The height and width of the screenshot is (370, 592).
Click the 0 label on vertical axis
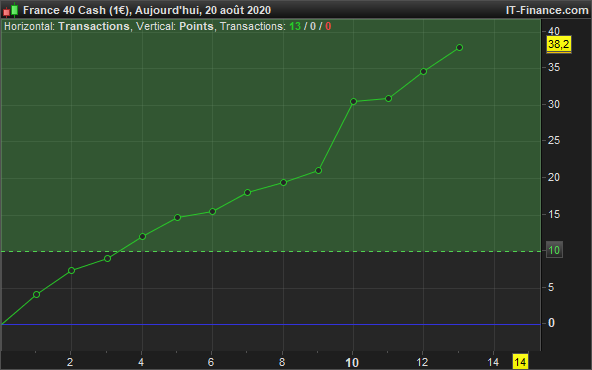pyautogui.click(x=551, y=323)
